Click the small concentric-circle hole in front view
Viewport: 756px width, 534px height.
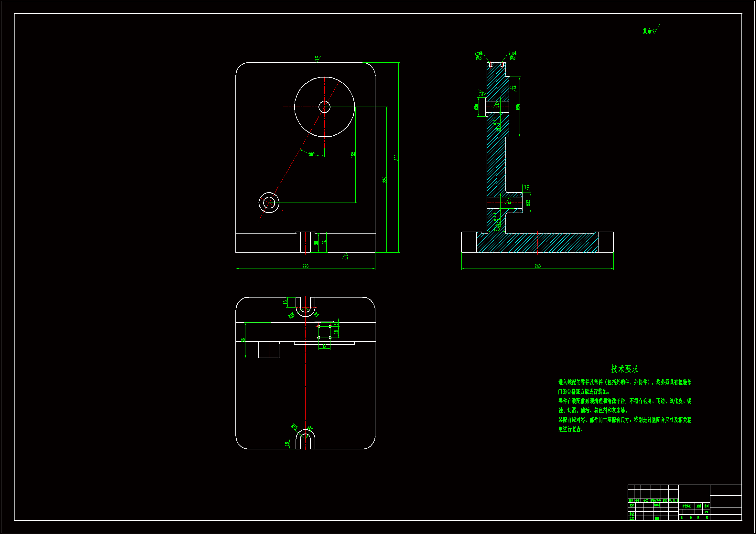[x=269, y=203]
